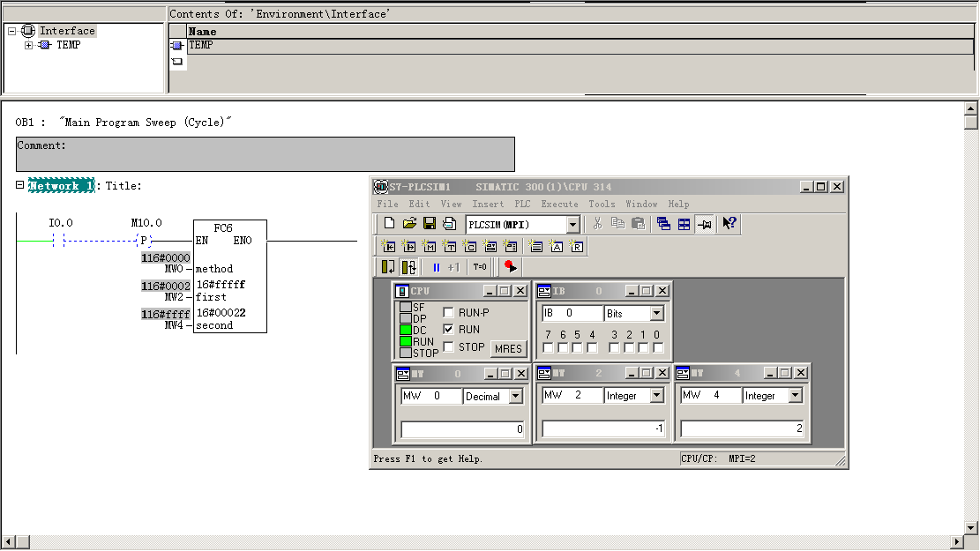
Task: Click the I0.0 contact in the ladder
Action: point(59,240)
